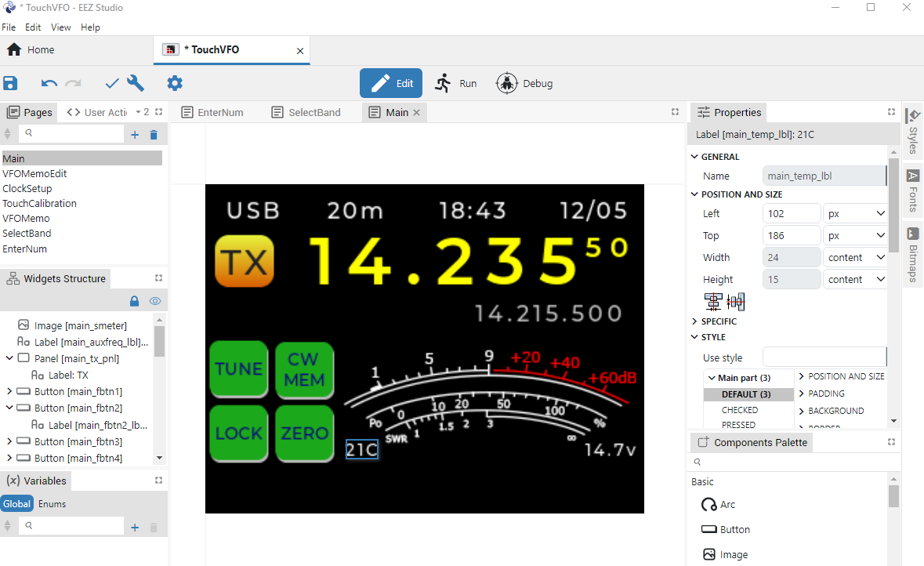The image size is (924, 566).
Task: Click the Build wrench icon
Action: [x=136, y=83]
